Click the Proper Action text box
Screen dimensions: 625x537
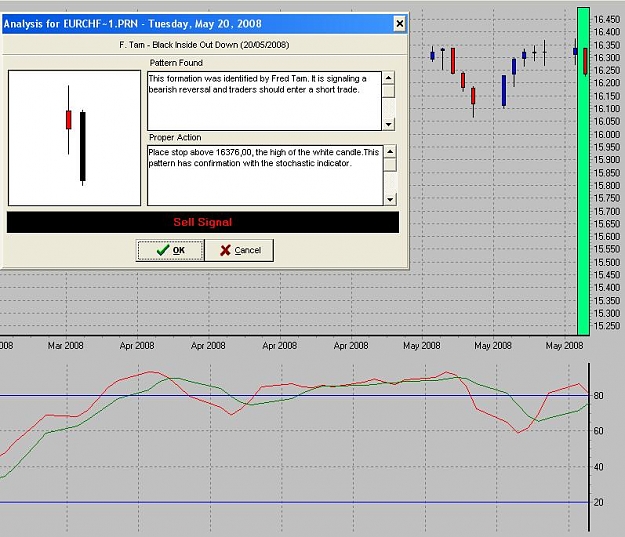(x=265, y=175)
